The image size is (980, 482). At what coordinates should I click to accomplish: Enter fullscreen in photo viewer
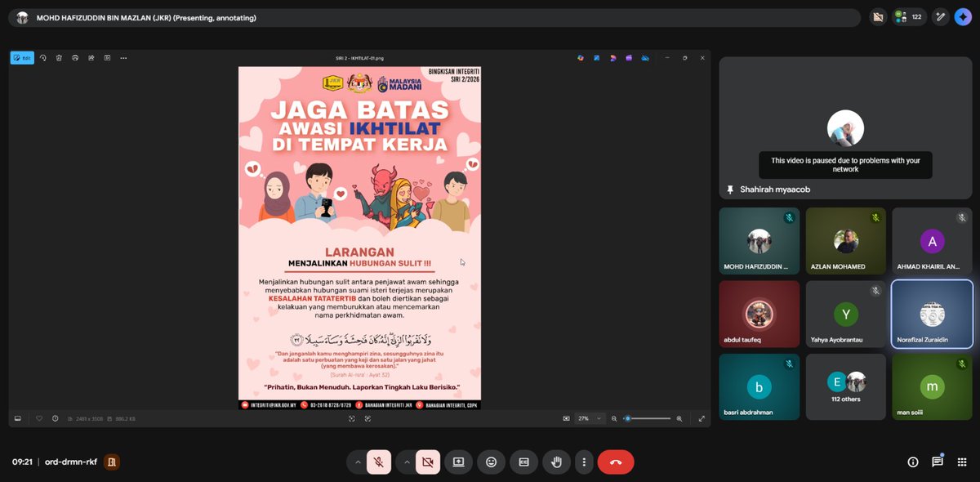(x=702, y=418)
